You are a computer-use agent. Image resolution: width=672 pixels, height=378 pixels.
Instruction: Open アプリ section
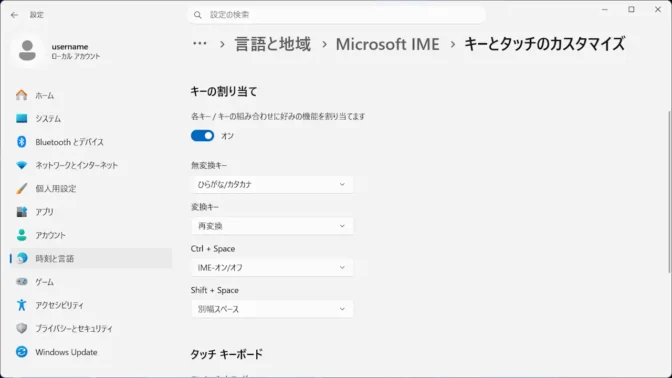91,212
